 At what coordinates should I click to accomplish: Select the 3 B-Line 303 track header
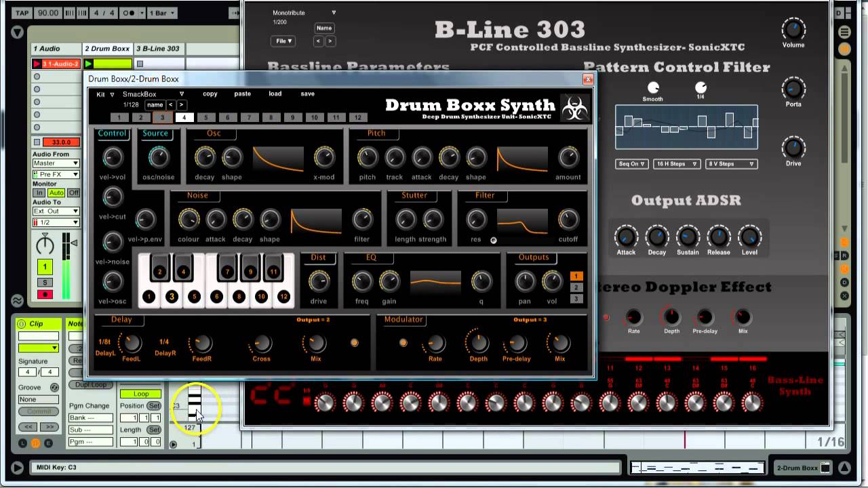159,49
